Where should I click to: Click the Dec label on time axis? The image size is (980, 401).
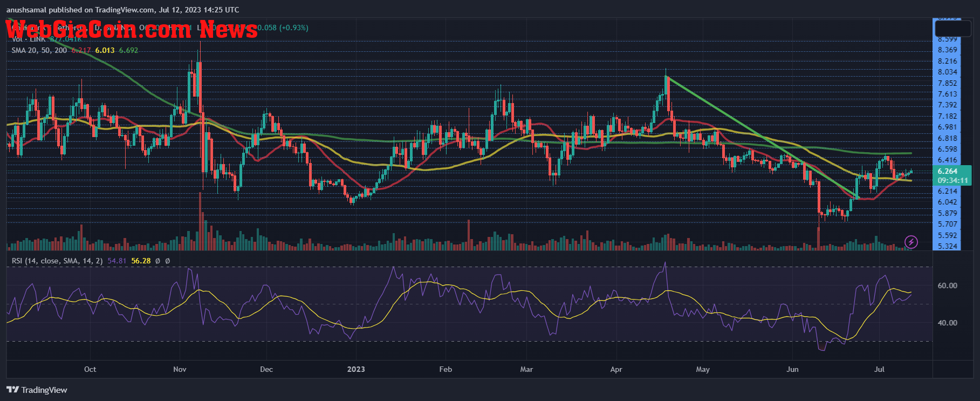click(266, 369)
